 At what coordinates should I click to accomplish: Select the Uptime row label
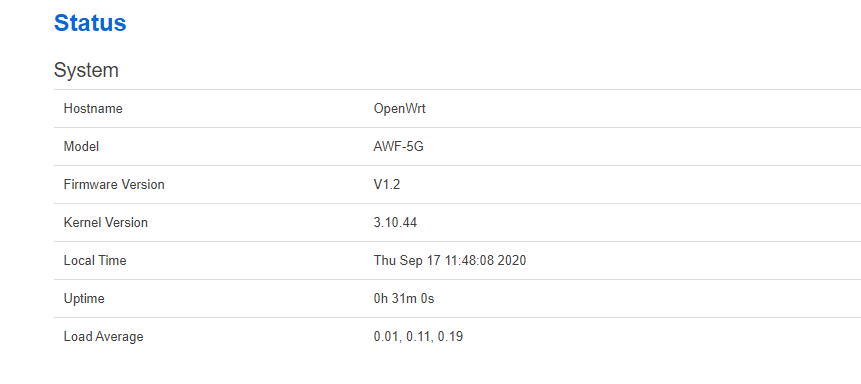coord(84,299)
